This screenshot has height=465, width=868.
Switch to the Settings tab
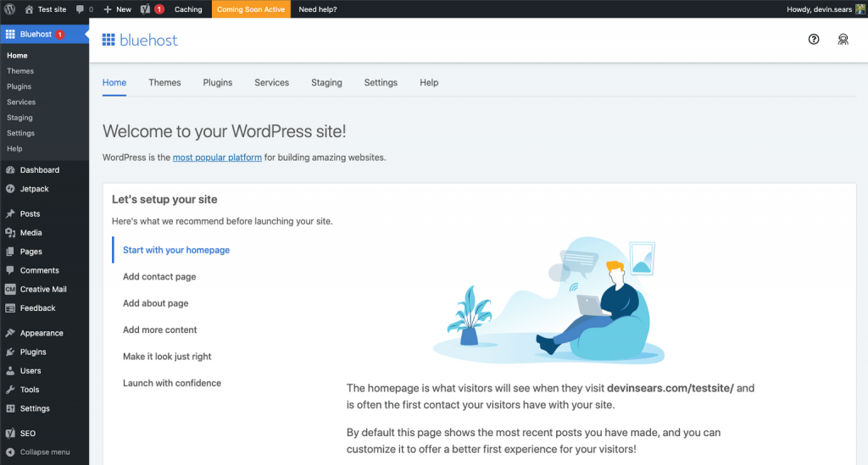381,82
